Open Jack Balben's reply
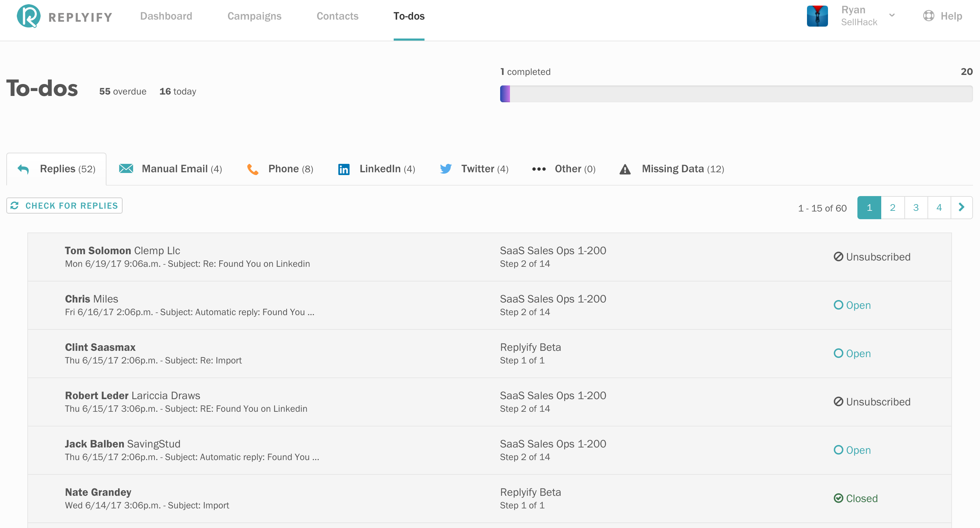The image size is (980, 528). (489, 450)
